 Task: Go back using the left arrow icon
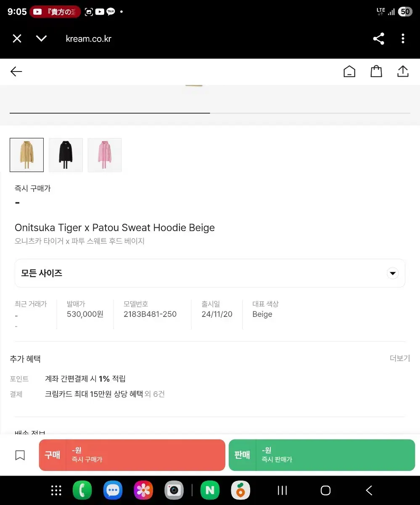[16, 72]
